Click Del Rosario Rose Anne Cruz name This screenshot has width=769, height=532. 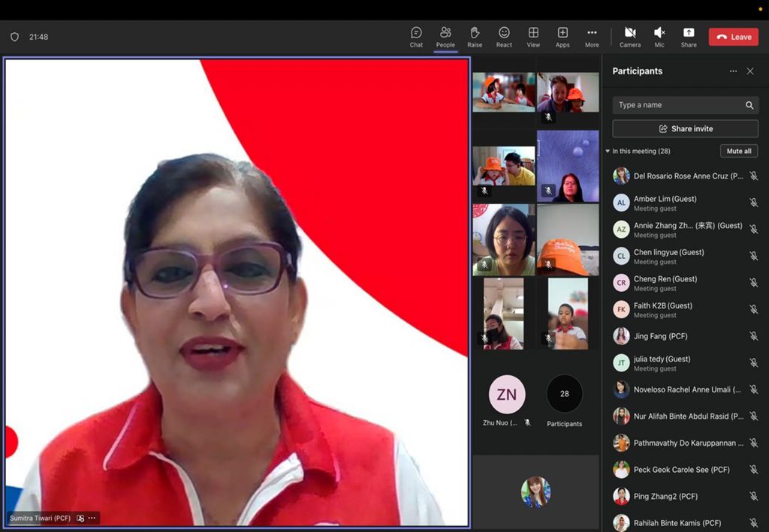688,176
